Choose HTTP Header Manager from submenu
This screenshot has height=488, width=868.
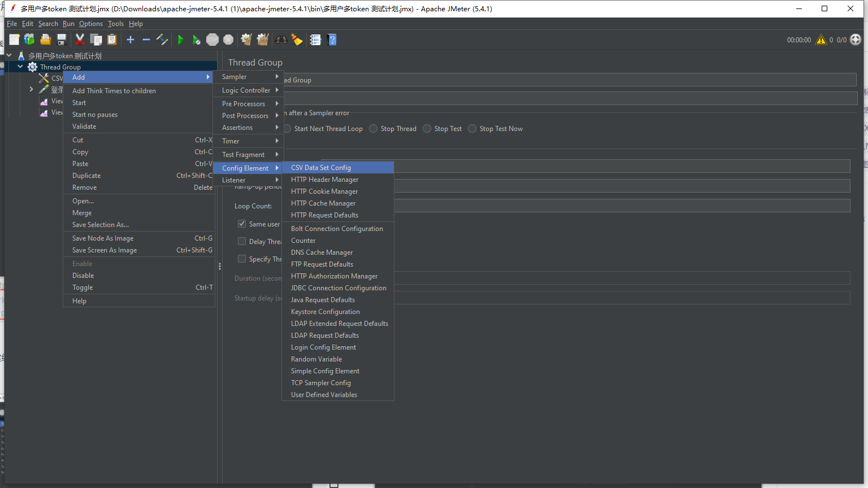[x=337, y=180]
